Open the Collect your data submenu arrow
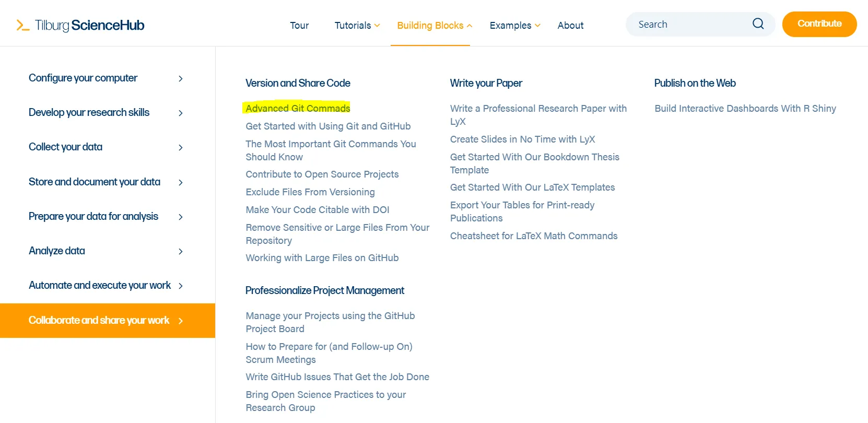 (181, 147)
